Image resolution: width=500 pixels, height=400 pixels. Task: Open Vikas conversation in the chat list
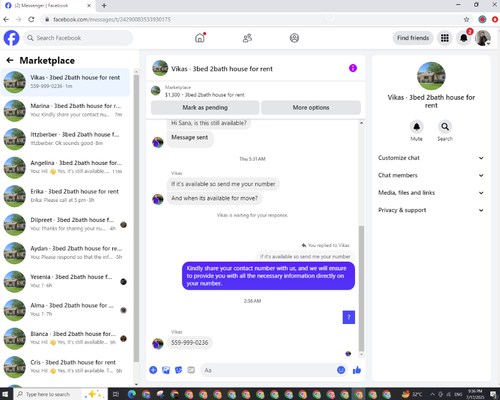point(65,82)
